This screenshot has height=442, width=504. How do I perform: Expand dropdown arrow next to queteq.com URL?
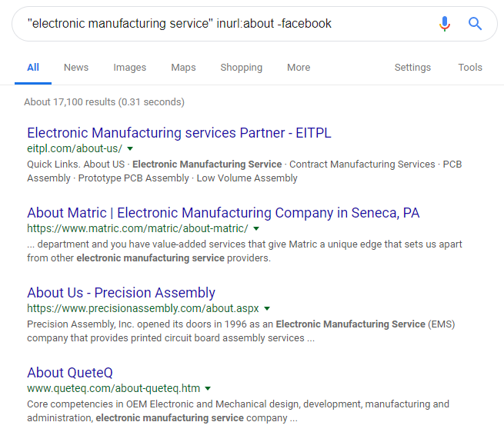pos(208,388)
